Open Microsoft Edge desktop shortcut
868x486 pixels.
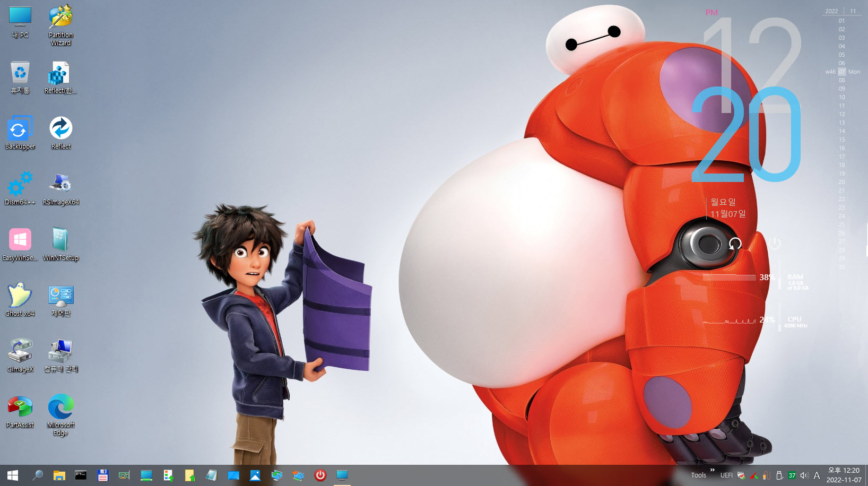(60, 415)
